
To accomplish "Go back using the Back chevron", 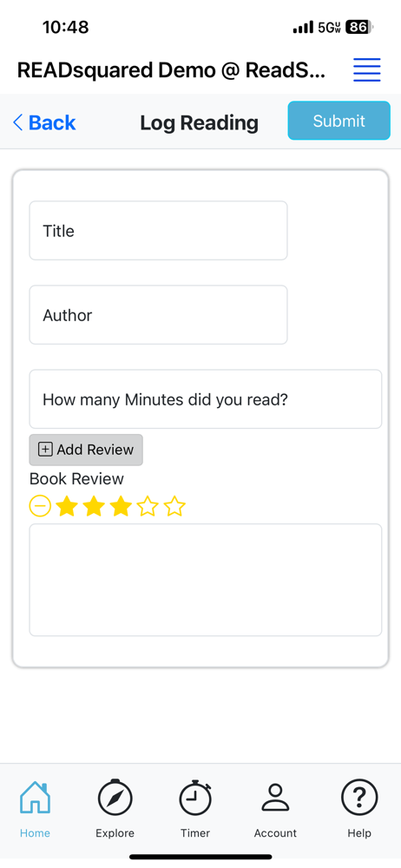I will point(17,122).
